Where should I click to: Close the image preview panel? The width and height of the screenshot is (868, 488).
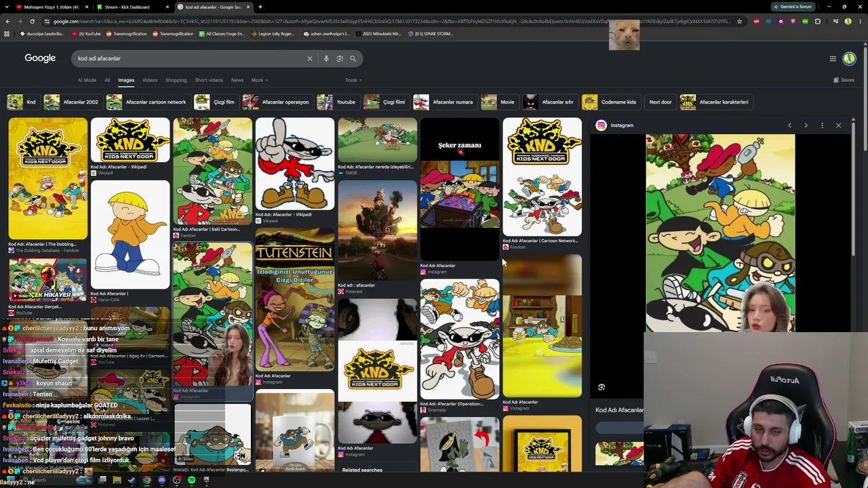click(838, 125)
